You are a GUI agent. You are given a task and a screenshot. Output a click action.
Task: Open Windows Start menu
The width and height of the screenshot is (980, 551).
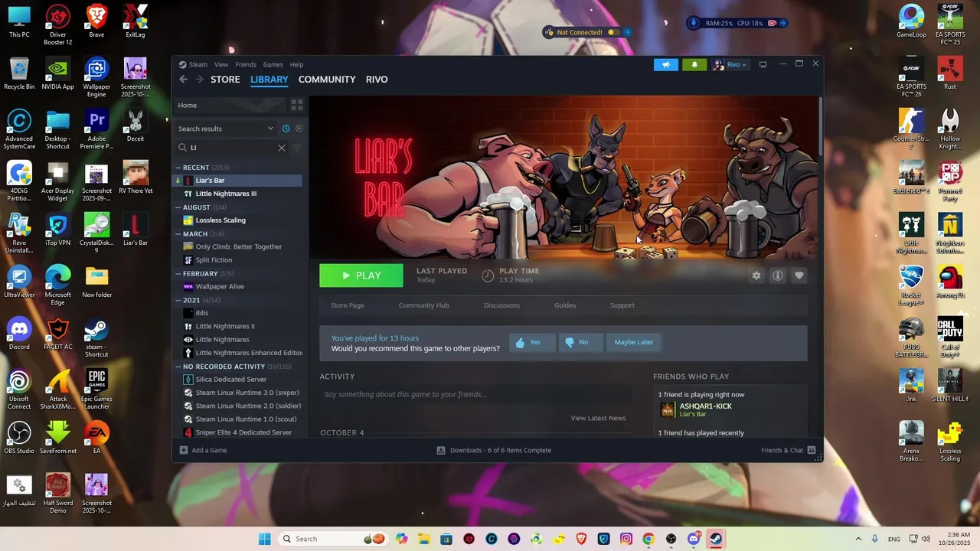tap(265, 539)
